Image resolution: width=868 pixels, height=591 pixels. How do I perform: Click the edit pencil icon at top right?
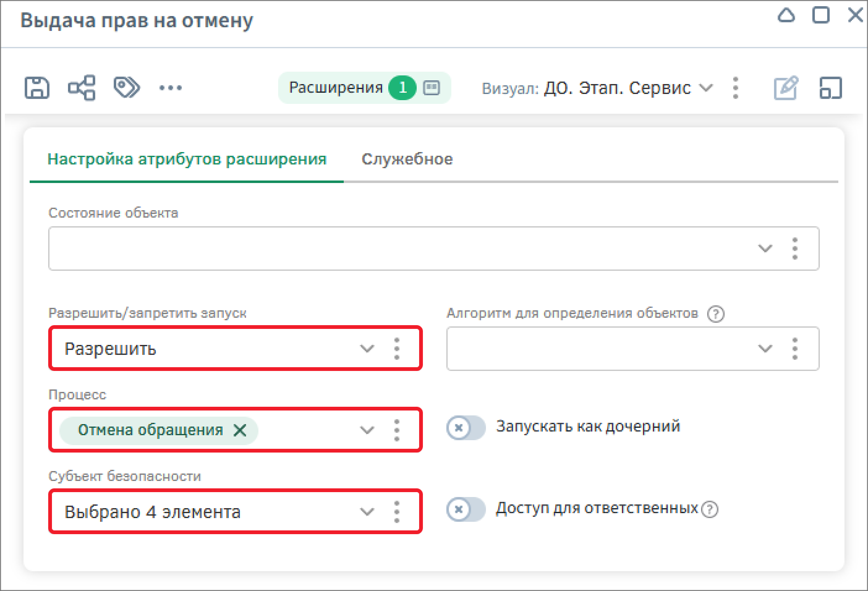786,88
